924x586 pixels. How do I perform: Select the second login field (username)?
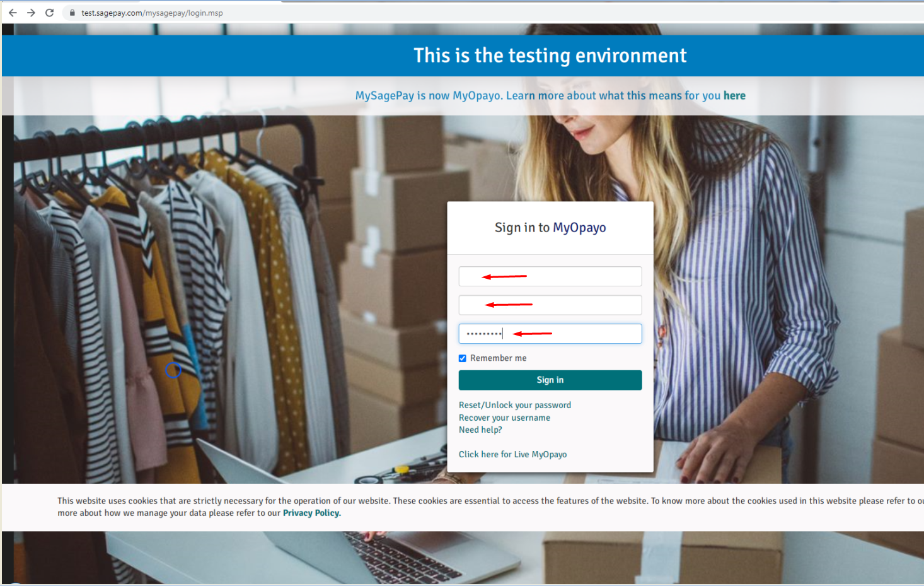550,305
